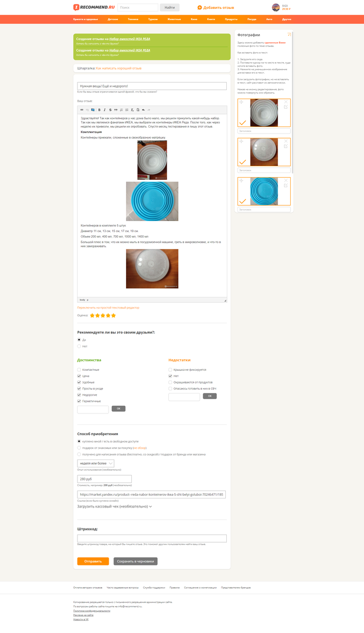Remove the blue containers photo
The width and height of the screenshot is (364, 633).
pos(286,180)
